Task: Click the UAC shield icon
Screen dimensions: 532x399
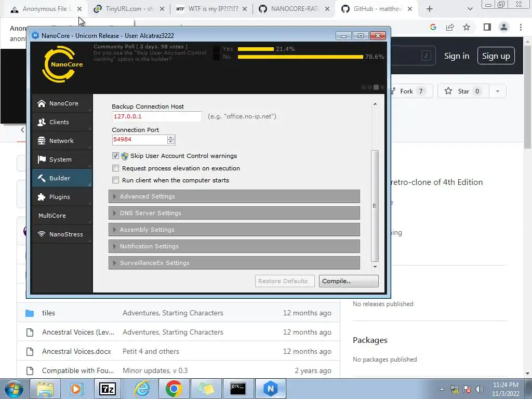Action: pos(125,156)
